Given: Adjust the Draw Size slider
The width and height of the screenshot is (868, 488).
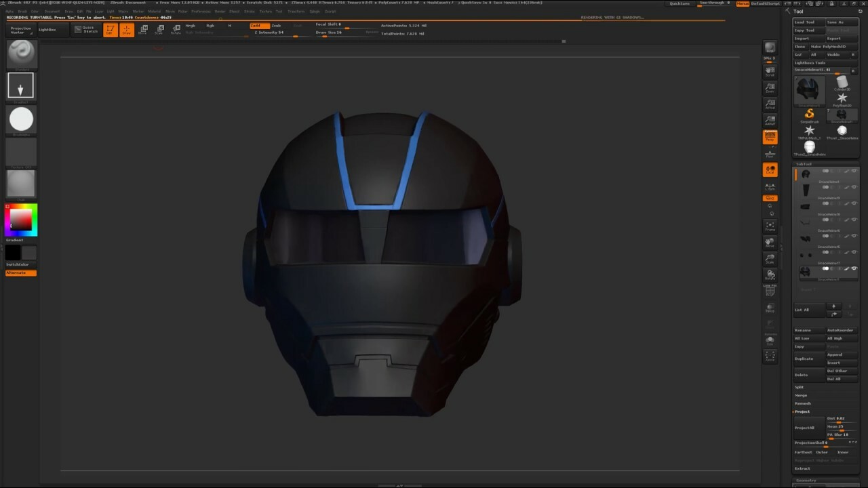Looking at the screenshot, I should pos(347,33).
